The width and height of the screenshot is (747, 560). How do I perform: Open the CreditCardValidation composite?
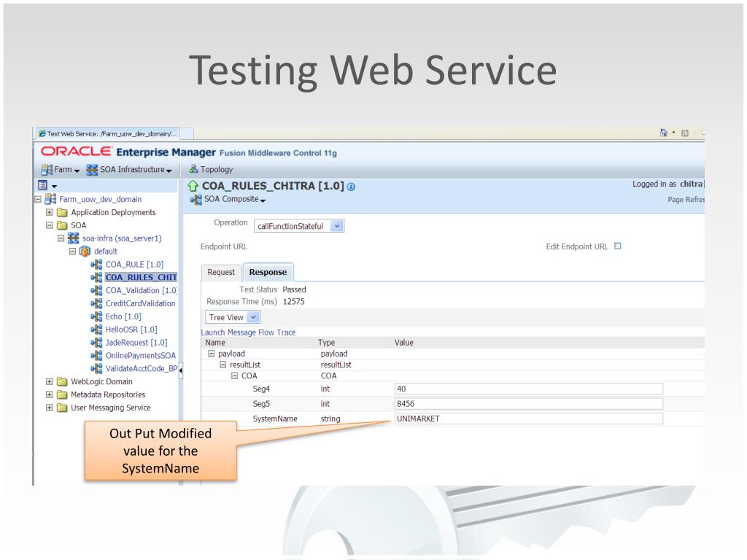141,303
